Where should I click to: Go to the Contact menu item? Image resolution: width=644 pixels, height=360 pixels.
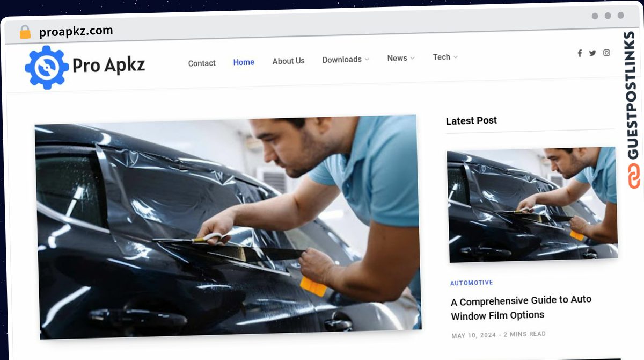[x=202, y=63]
